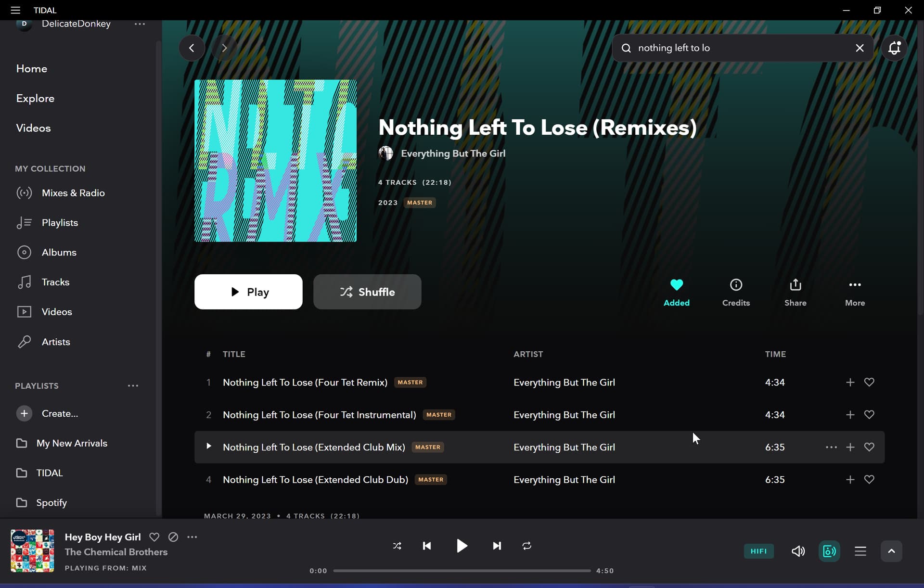Click the white Play album button
The image size is (924, 588).
(248, 292)
